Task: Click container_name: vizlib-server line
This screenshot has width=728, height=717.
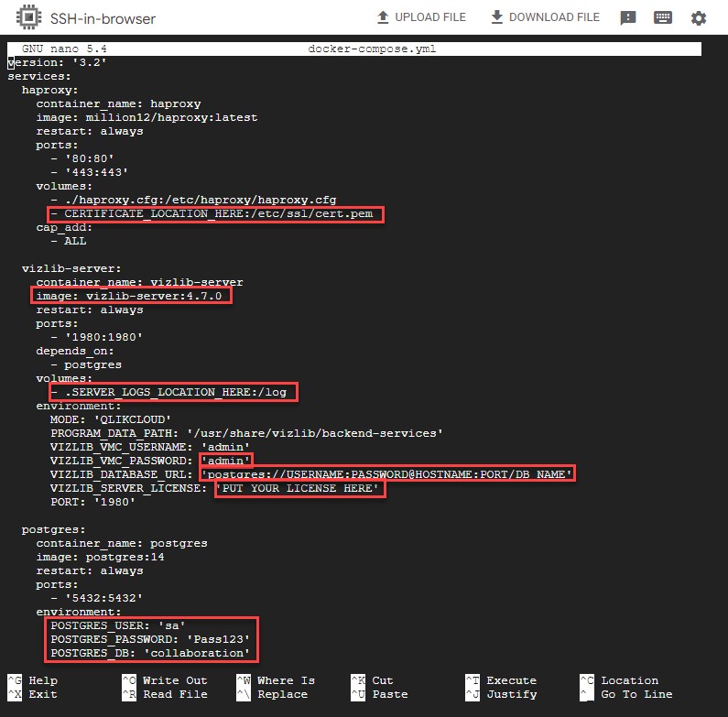Action: click(139, 282)
